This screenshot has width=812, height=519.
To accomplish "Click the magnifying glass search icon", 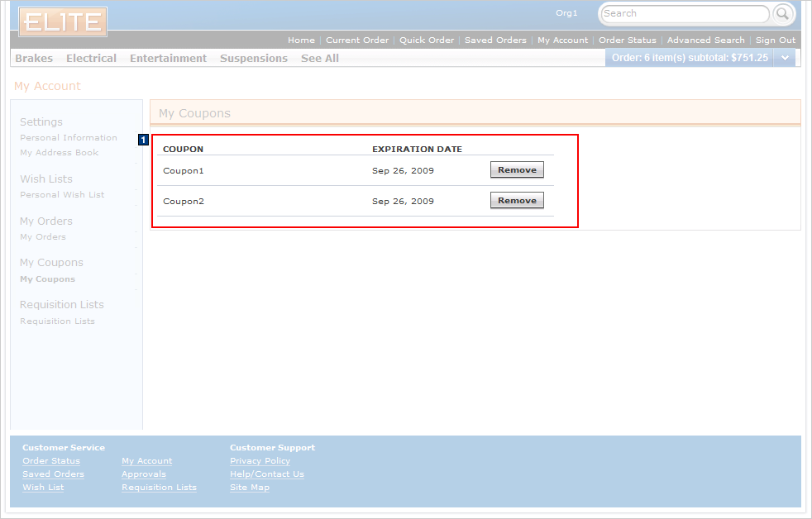I will 782,13.
